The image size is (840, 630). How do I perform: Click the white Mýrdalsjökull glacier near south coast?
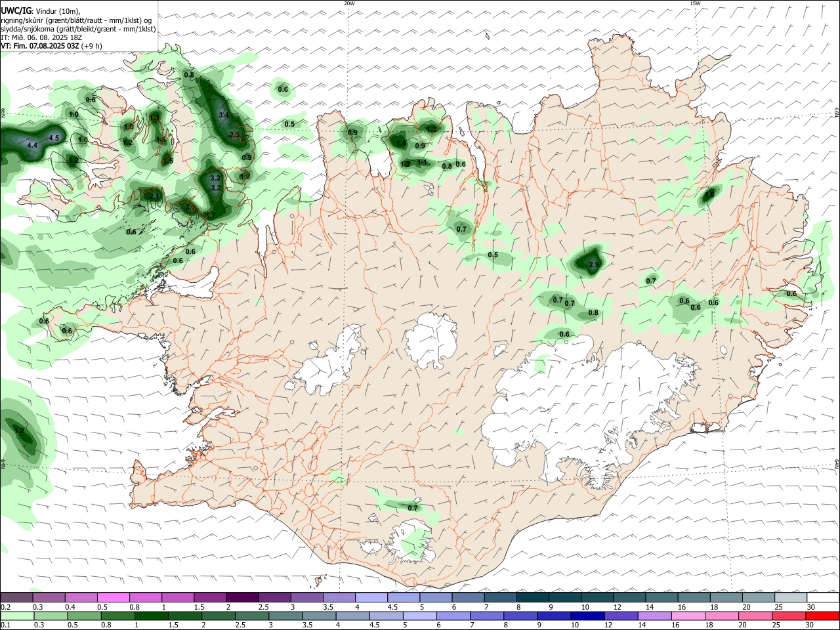(412, 541)
